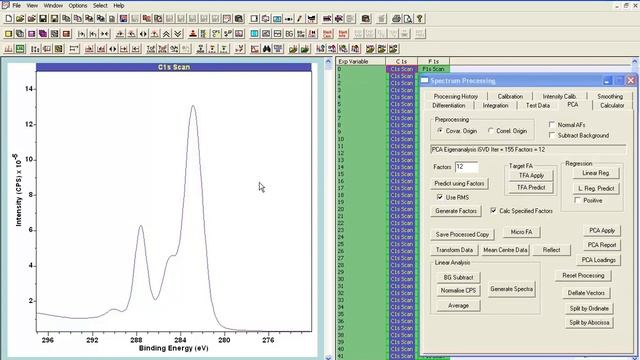Select the pencil annotation icon

pyautogui.click(x=300, y=19)
